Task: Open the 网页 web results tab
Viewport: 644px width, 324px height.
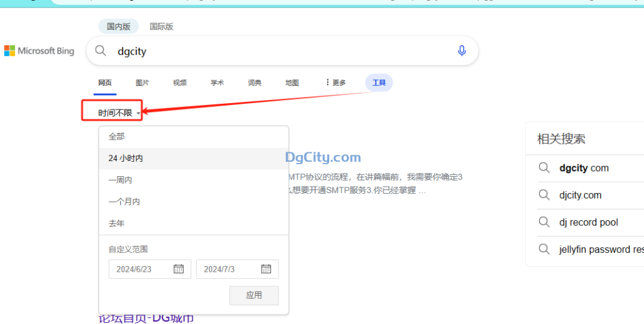Action: 105,82
